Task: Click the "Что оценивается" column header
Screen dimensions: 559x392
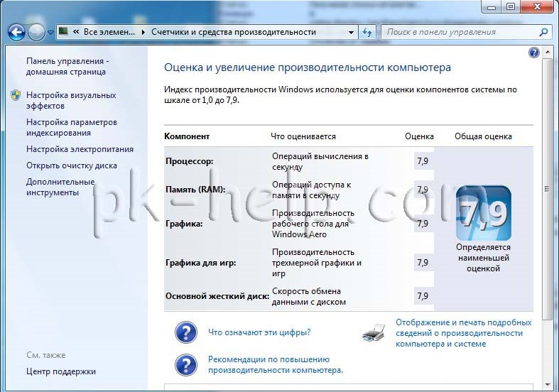Action: [x=303, y=136]
